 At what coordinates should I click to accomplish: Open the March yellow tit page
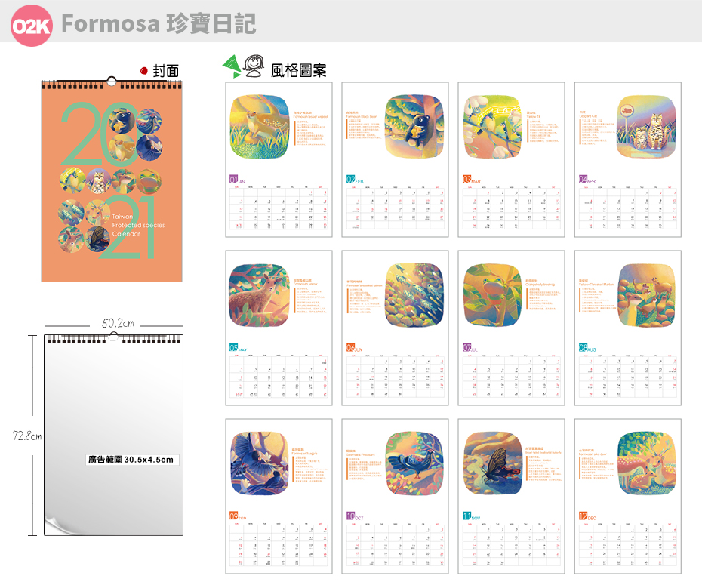pyautogui.click(x=511, y=159)
